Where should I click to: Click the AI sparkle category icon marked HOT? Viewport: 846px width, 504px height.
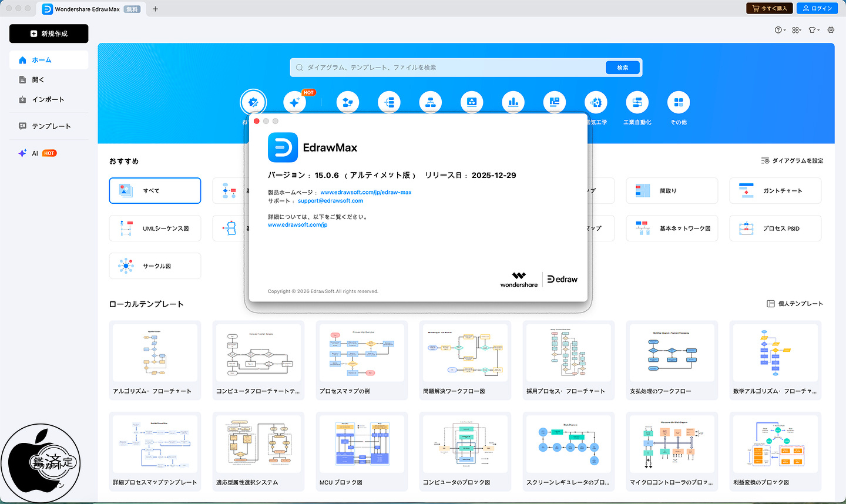coord(294,102)
